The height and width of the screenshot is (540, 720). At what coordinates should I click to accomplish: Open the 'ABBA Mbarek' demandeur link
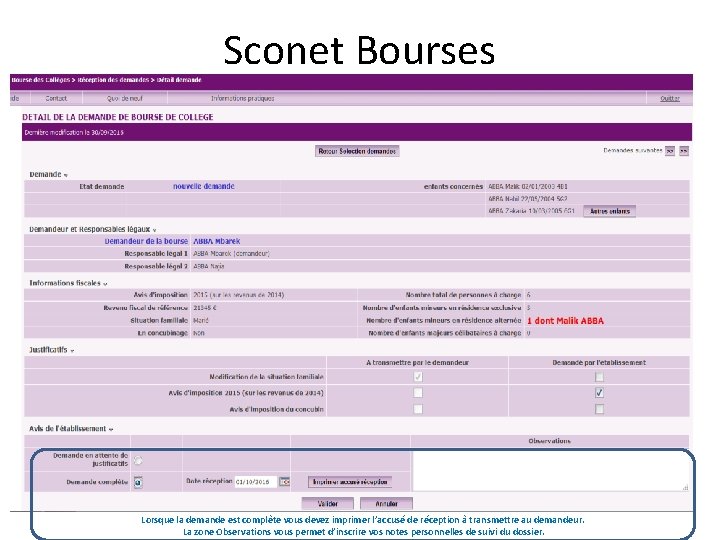(x=217, y=241)
